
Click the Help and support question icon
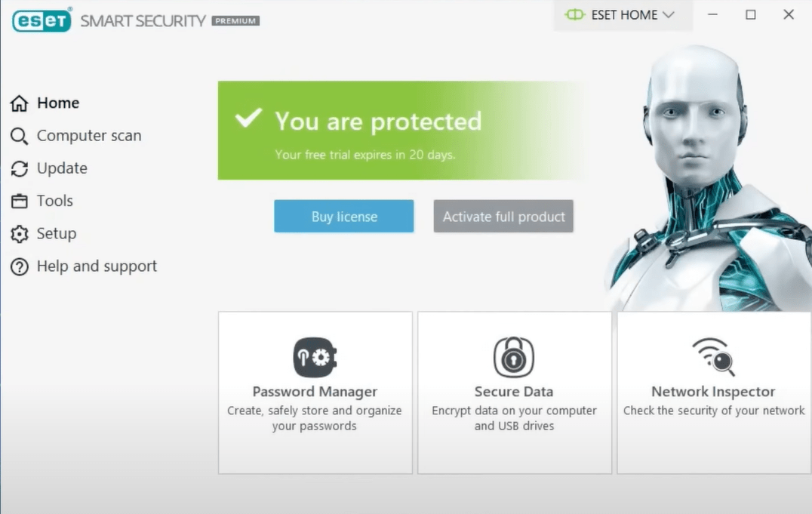19,266
